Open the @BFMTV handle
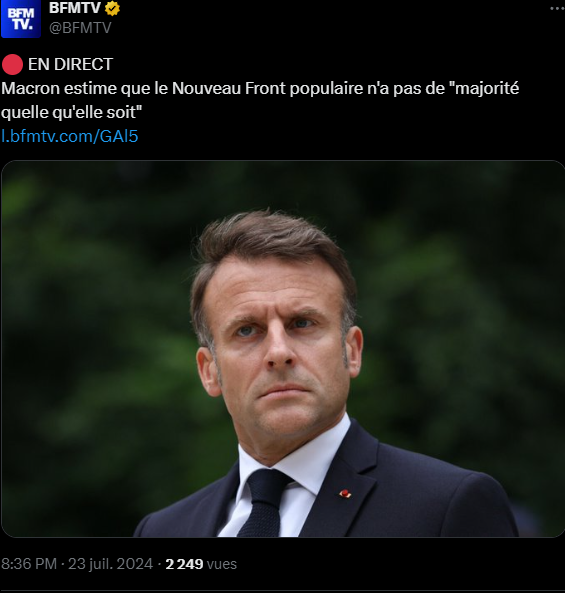565x593 pixels. [x=80, y=28]
